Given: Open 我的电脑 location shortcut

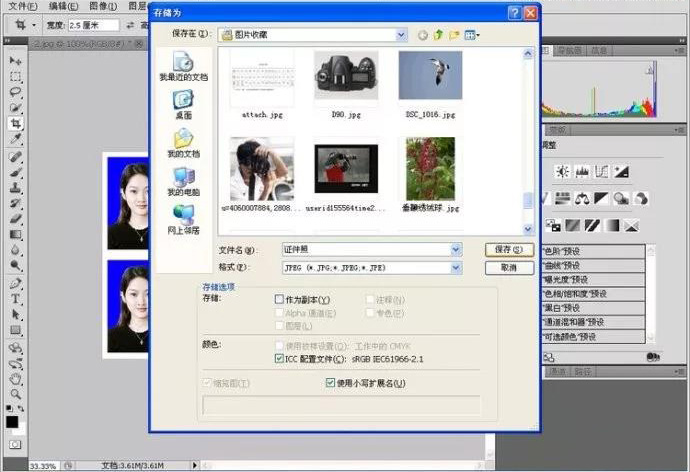Looking at the screenshot, I should 184,182.
